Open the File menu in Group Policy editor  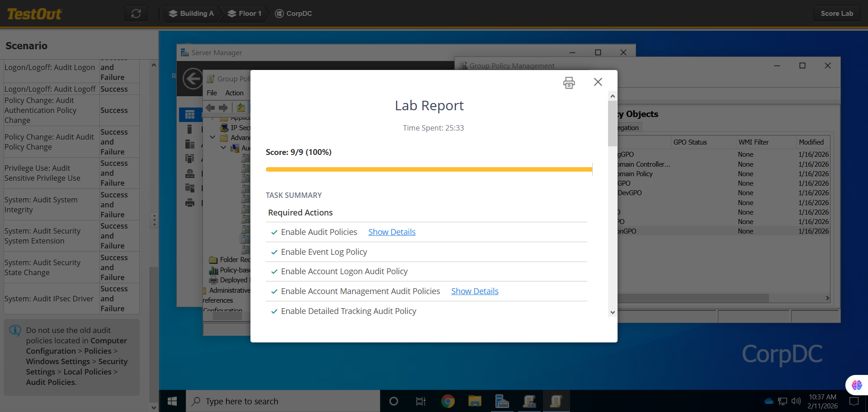(x=212, y=93)
